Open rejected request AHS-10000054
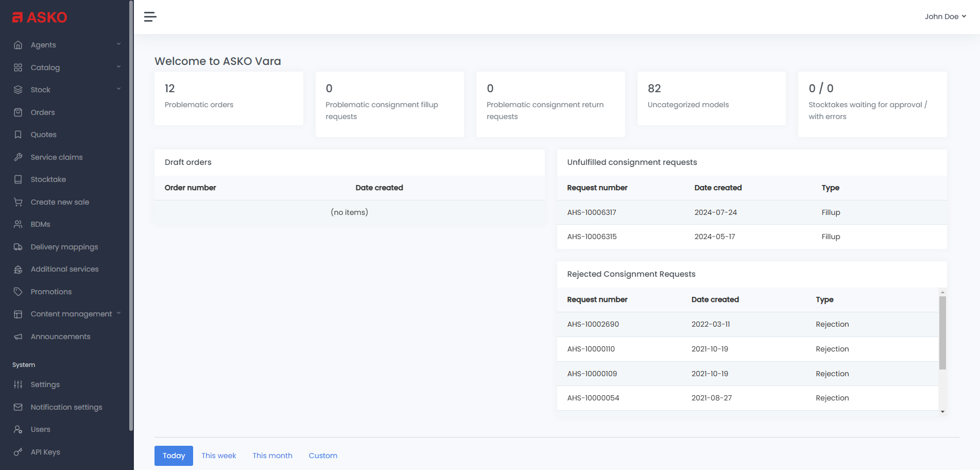This screenshot has width=980, height=470. [593, 398]
